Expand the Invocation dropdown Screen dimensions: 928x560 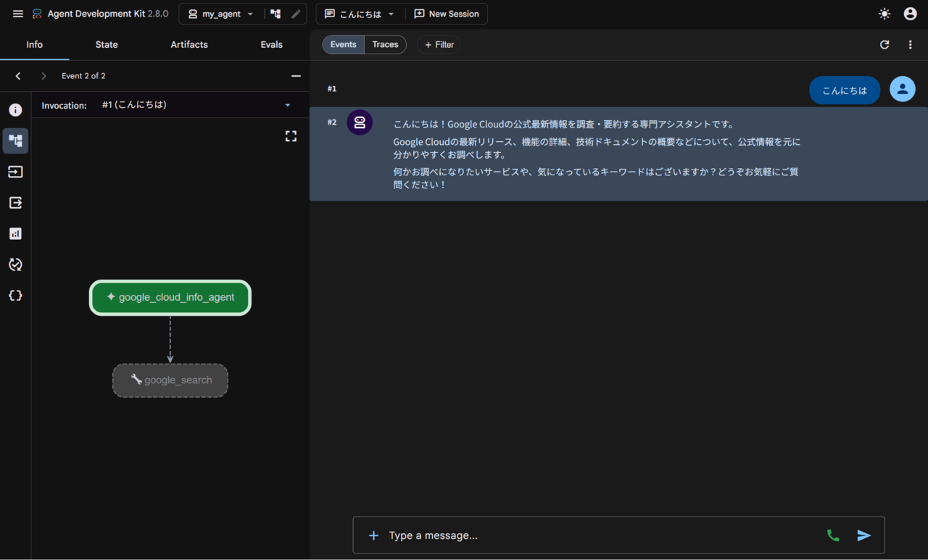coord(196,105)
